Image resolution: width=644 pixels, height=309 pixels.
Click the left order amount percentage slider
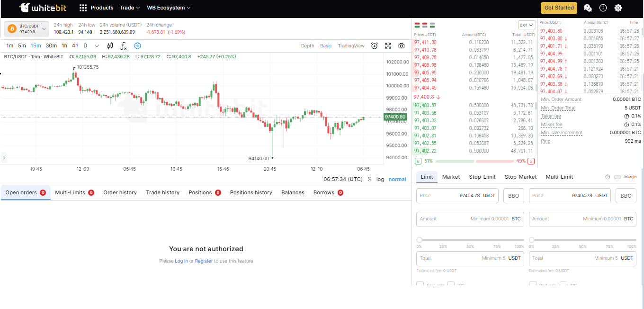tap(471, 240)
